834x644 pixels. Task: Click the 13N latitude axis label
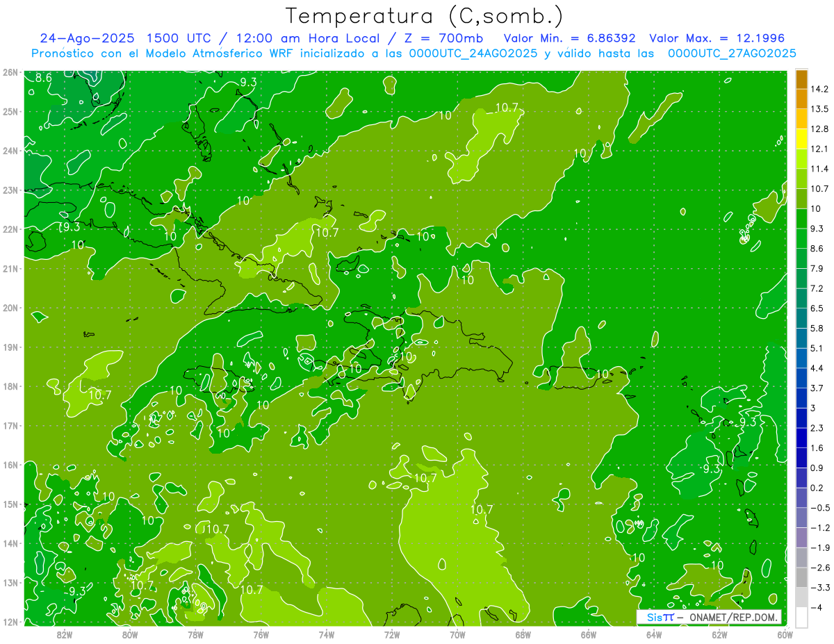point(10,583)
